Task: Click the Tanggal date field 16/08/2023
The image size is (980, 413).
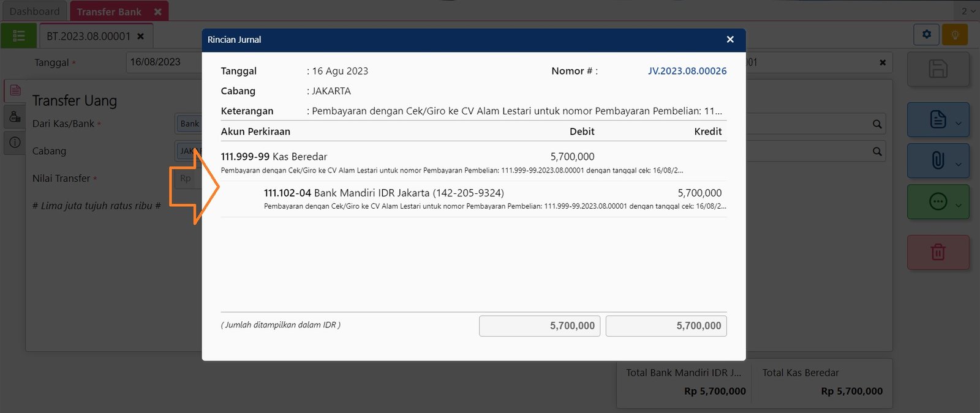Action: click(x=162, y=62)
